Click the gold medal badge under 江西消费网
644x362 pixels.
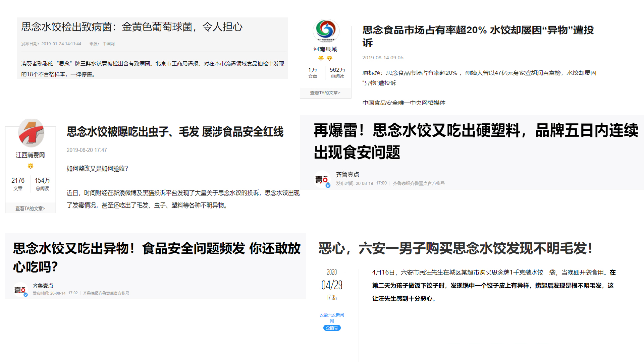pos(31,166)
